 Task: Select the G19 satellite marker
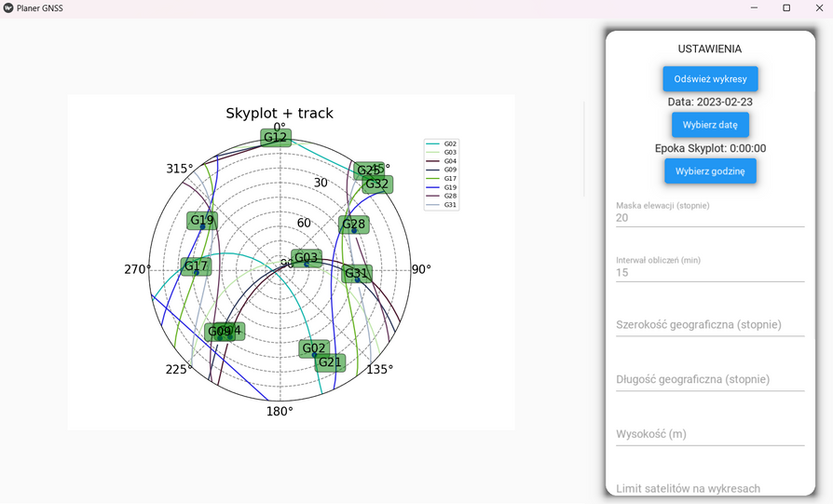pos(201,222)
